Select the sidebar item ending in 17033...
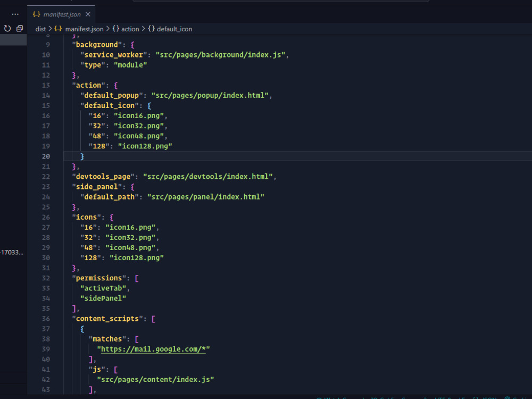This screenshot has width=532, height=399. tap(12, 252)
